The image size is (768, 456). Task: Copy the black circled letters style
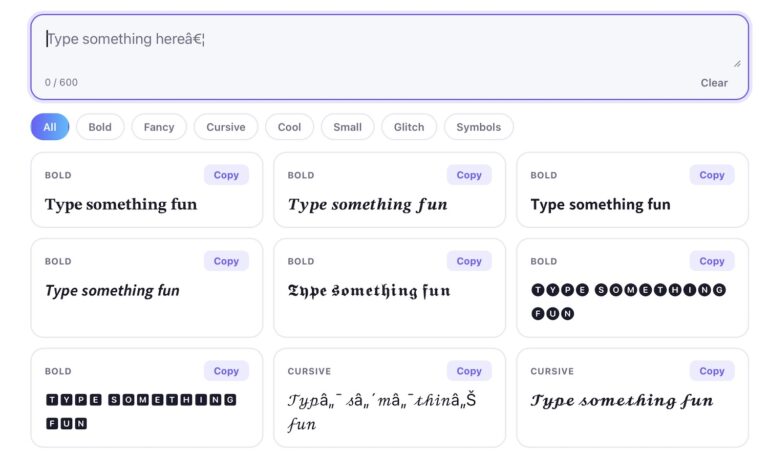click(x=712, y=261)
